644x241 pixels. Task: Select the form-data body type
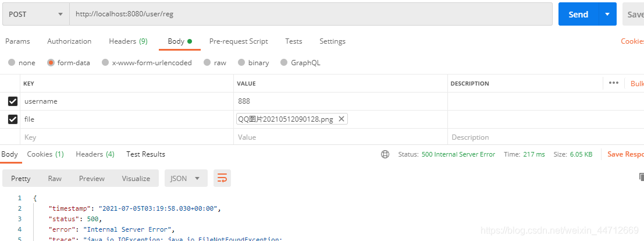pyautogui.click(x=51, y=62)
